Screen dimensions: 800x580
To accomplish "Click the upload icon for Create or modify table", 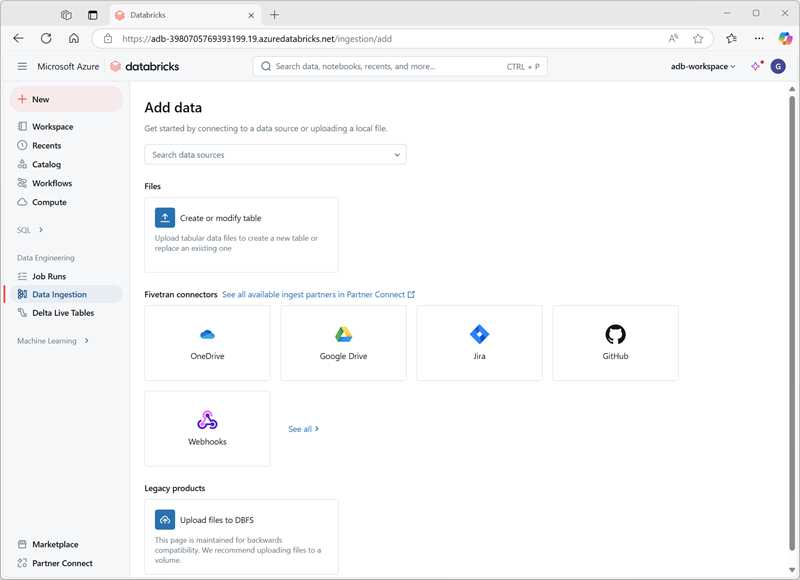I will (165, 218).
